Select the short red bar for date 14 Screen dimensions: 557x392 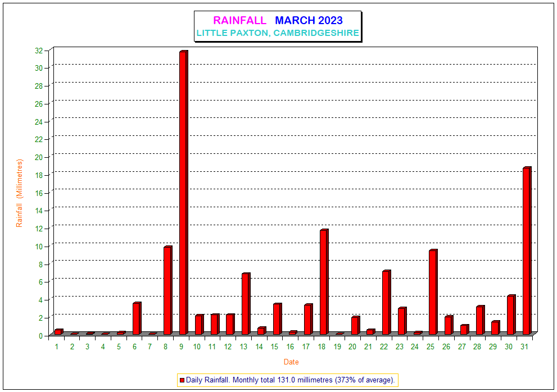pyautogui.click(x=261, y=331)
